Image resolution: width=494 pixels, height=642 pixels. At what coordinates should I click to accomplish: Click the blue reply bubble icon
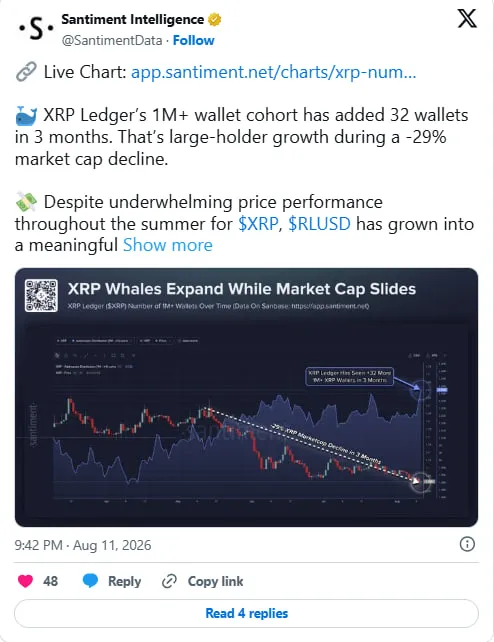pos(90,581)
